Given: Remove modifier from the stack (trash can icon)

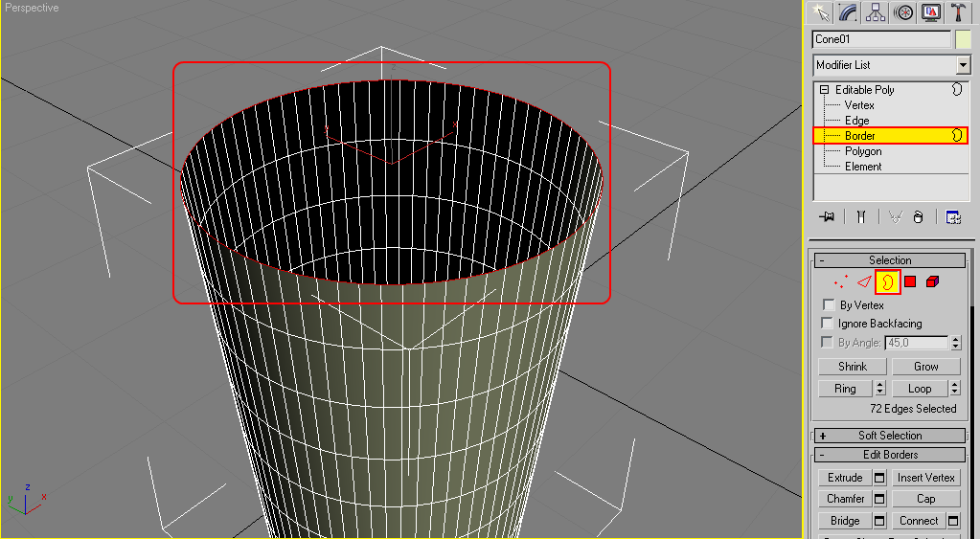Looking at the screenshot, I should click(918, 216).
